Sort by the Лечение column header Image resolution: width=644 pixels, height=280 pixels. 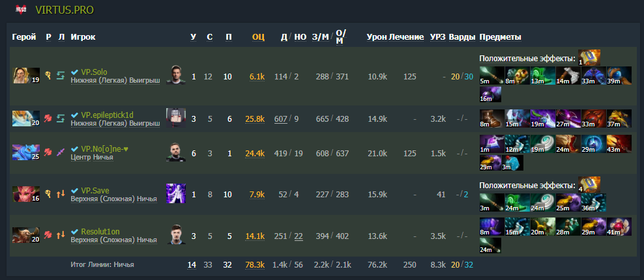pos(406,37)
